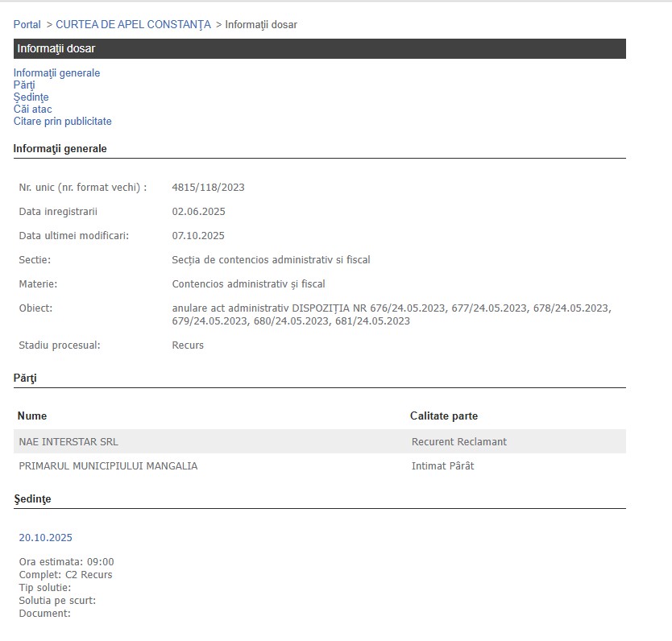Open the 20.10.2025 hearing date link
This screenshot has width=672, height=641.
(45, 538)
